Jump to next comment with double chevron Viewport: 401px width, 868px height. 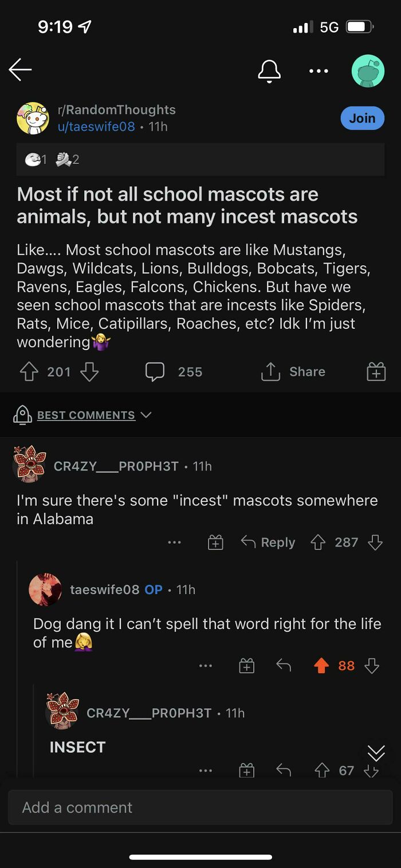coord(376,753)
